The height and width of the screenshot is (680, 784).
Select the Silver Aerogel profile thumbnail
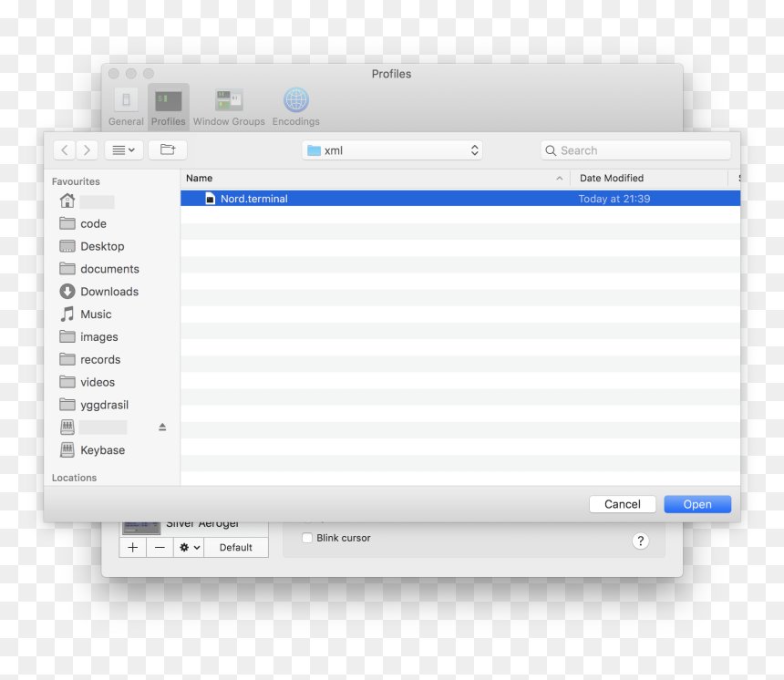tap(142, 528)
